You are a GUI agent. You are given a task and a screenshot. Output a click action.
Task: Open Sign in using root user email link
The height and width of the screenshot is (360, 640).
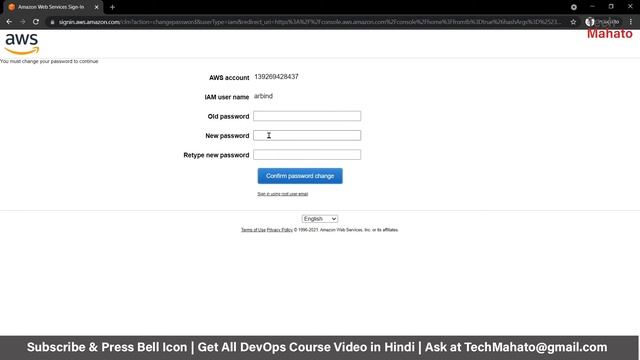pos(282,194)
